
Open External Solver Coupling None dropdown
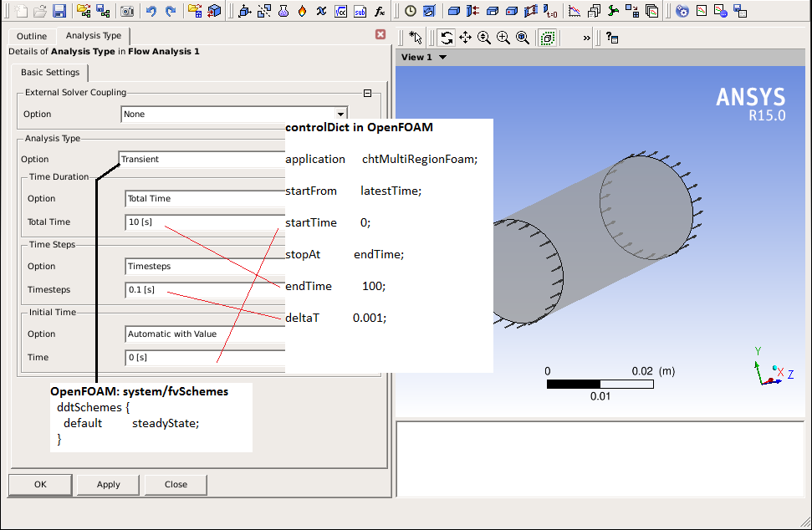click(x=340, y=114)
